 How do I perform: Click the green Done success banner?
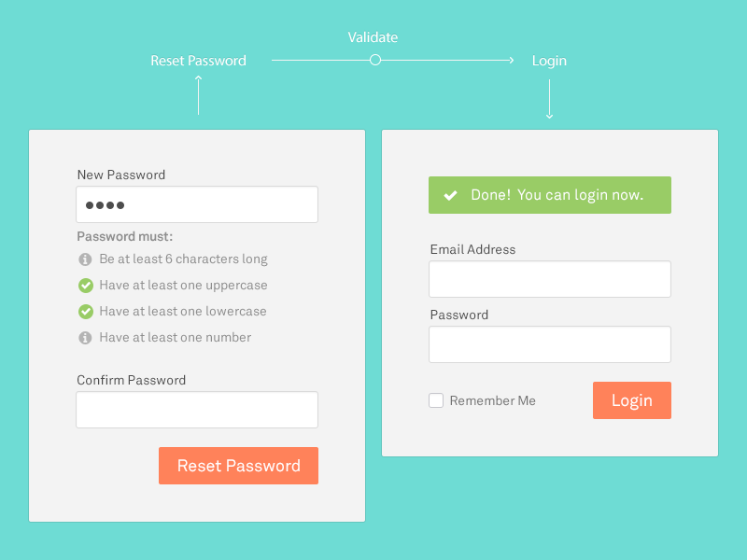tap(549, 195)
